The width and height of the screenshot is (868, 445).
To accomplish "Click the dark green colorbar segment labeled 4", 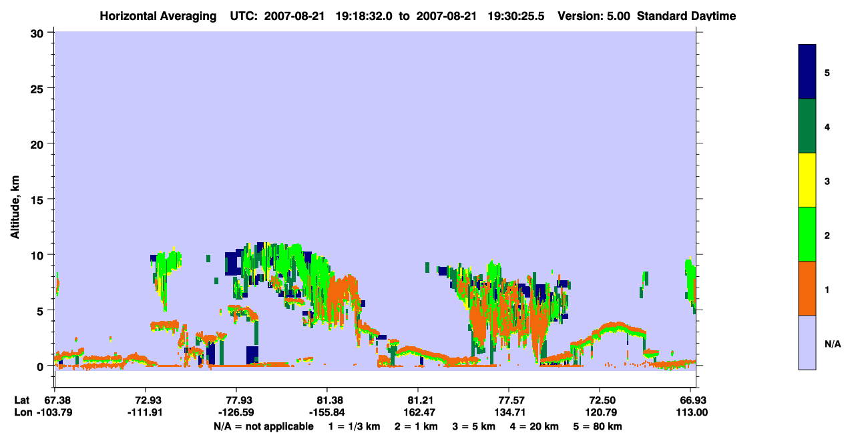I will coord(807,126).
